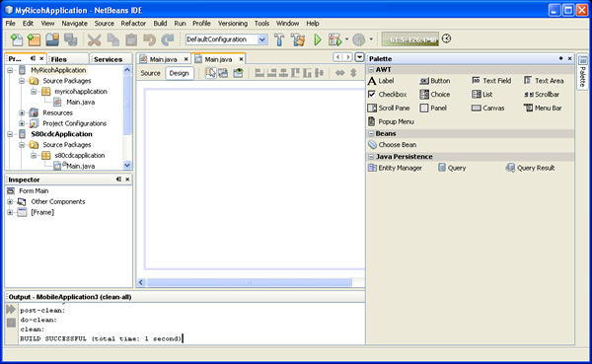The height and width of the screenshot is (364, 592).
Task: Expand the [Frame] node in Inspector
Action: [x=10, y=212]
